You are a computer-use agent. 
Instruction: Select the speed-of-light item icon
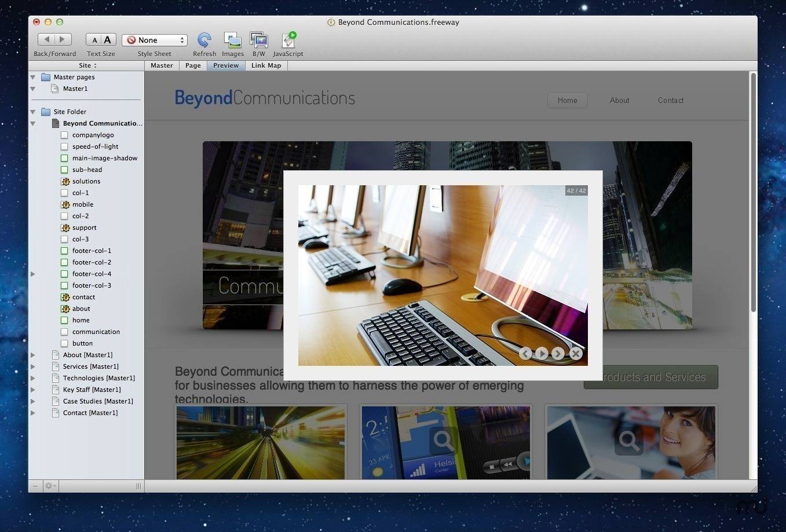64,146
